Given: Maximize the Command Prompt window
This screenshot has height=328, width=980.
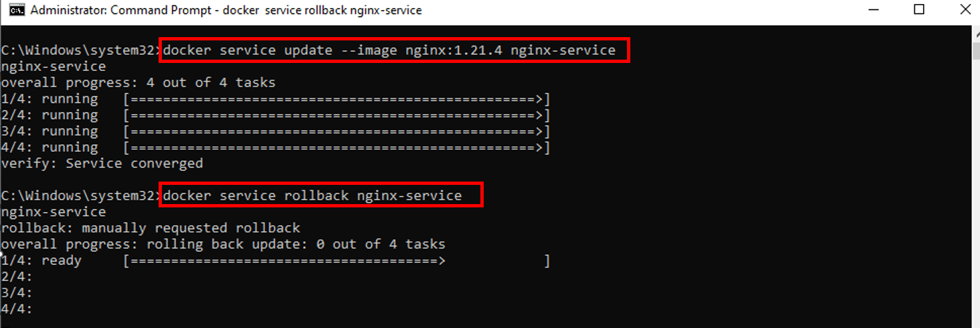Looking at the screenshot, I should pyautogui.click(x=919, y=10).
